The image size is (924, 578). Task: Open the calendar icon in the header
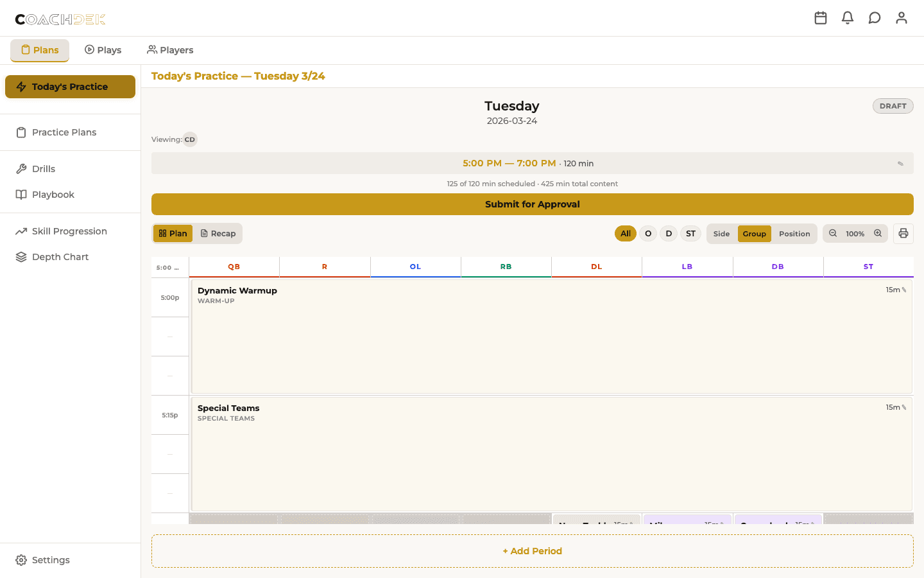[821, 18]
